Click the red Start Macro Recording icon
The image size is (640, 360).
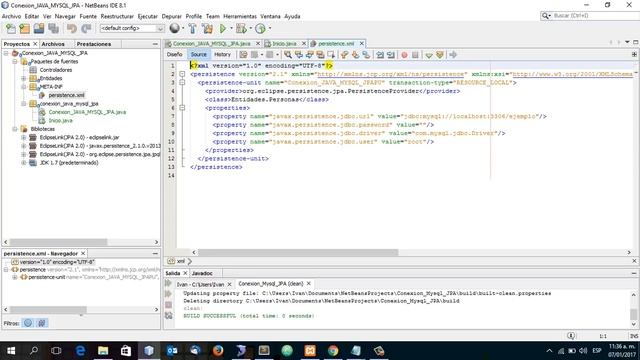404,55
